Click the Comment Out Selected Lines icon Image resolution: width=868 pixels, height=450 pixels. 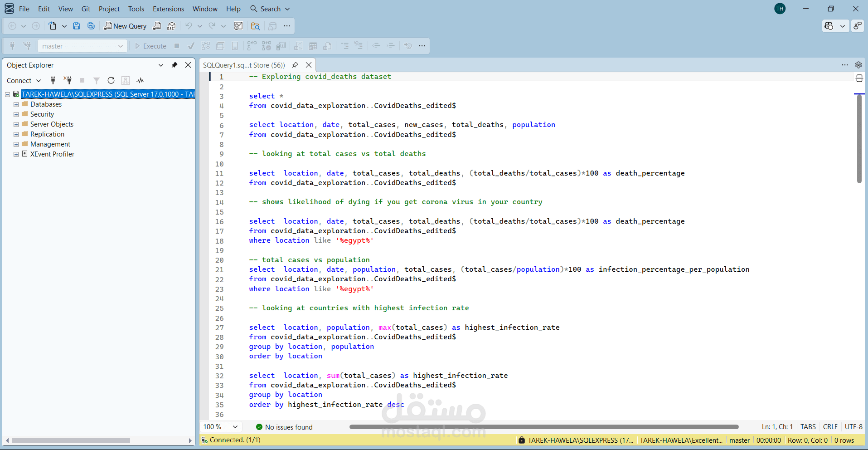click(345, 46)
